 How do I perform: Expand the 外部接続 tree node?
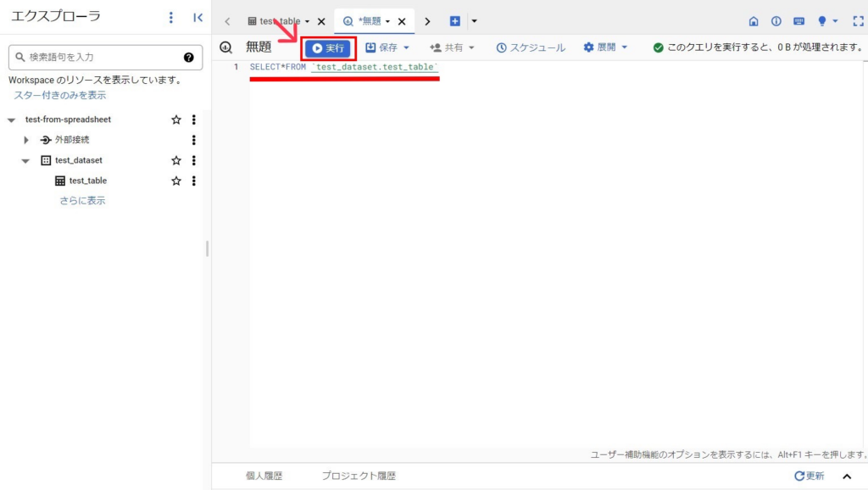coord(26,140)
